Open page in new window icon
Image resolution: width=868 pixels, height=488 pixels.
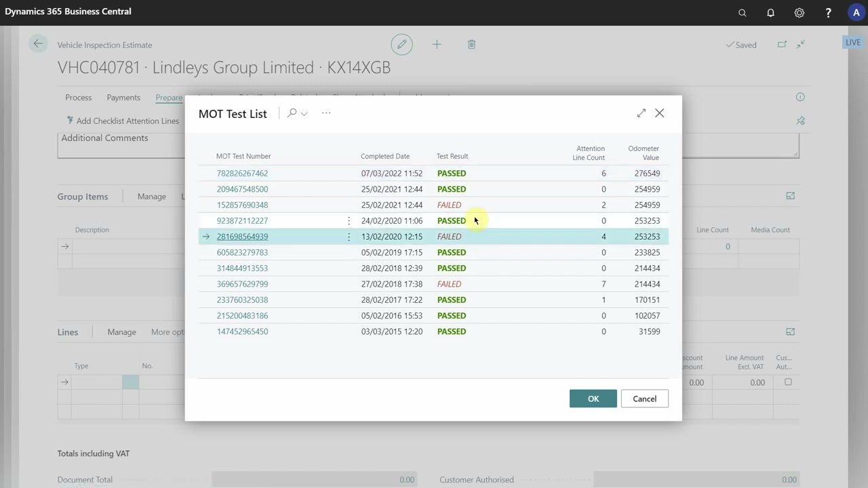[x=782, y=44]
